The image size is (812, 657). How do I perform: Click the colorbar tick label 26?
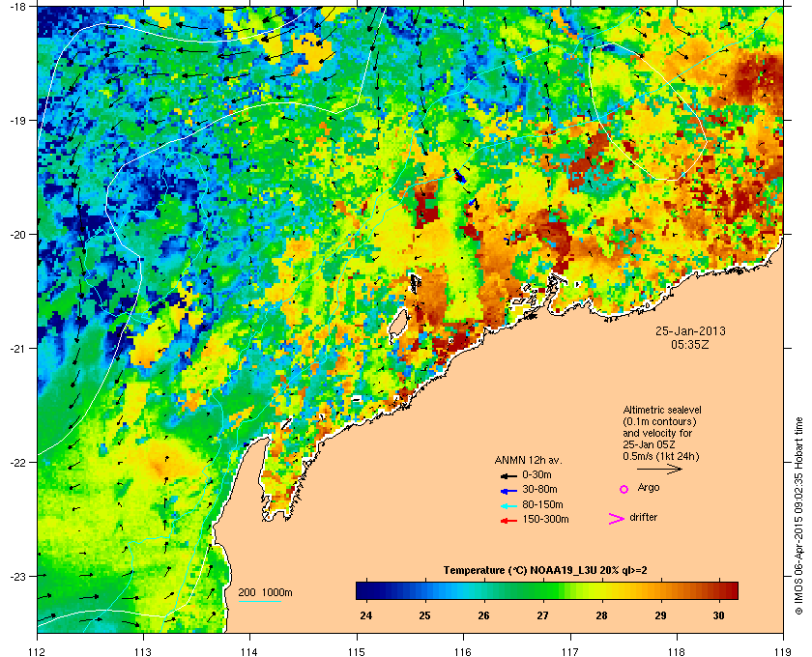click(483, 615)
